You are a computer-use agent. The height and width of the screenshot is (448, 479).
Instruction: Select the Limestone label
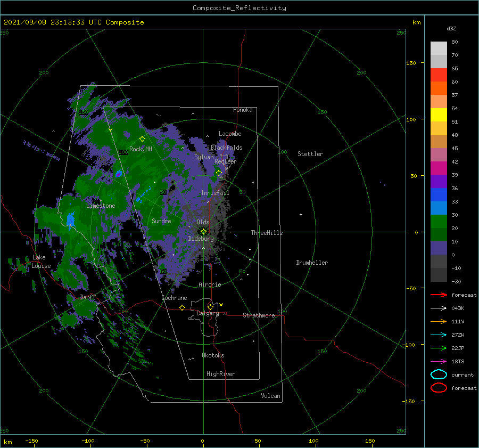tap(101, 206)
